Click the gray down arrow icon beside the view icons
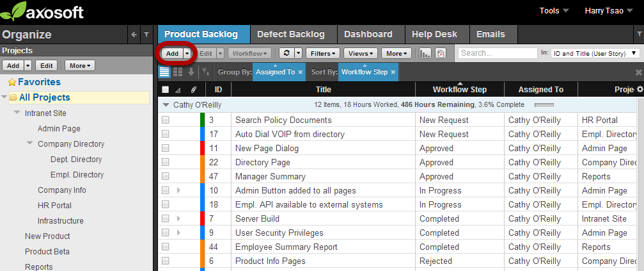The height and width of the screenshot is (271, 644). (x=191, y=72)
